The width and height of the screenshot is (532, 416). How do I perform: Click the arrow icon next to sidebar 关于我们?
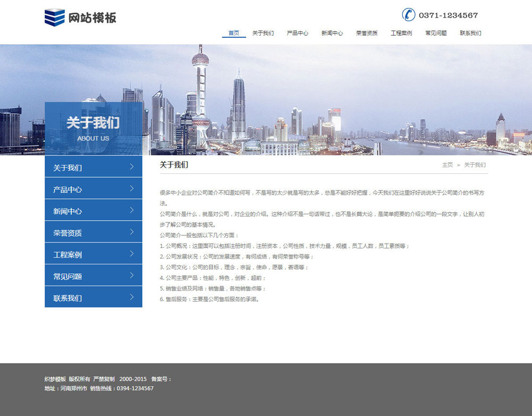[x=132, y=167]
